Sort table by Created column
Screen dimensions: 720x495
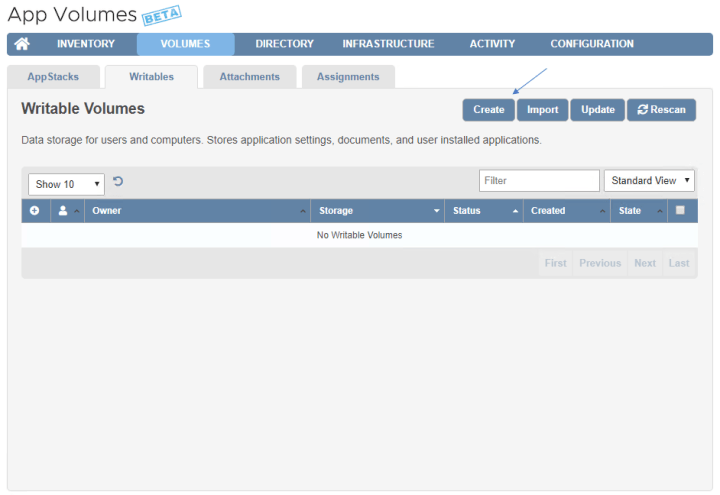click(x=567, y=211)
